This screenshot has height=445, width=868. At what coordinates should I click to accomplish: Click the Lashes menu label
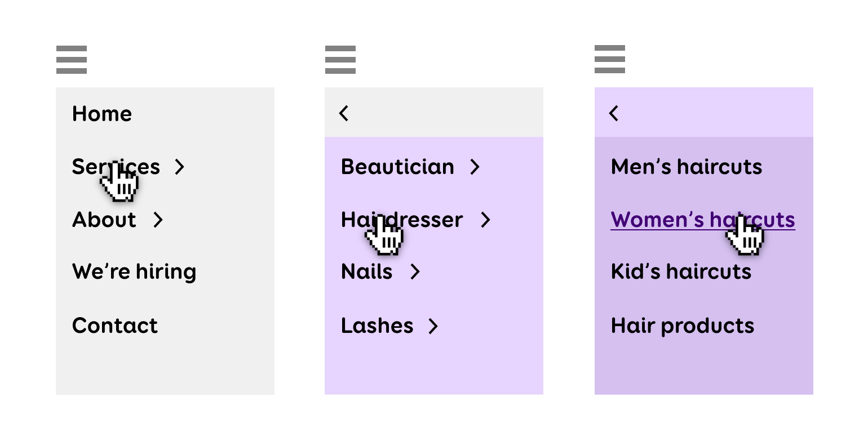[377, 326]
